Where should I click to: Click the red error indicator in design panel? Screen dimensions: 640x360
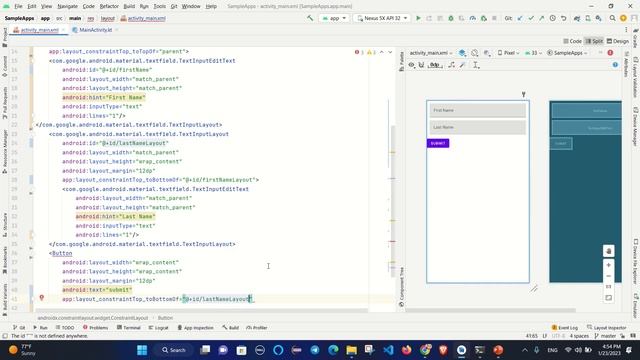[610, 53]
